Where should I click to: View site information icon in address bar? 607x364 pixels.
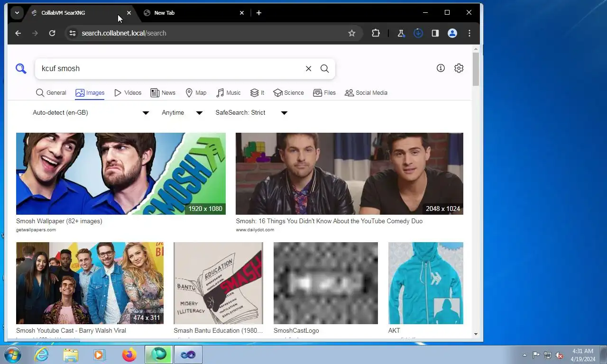pyautogui.click(x=73, y=33)
